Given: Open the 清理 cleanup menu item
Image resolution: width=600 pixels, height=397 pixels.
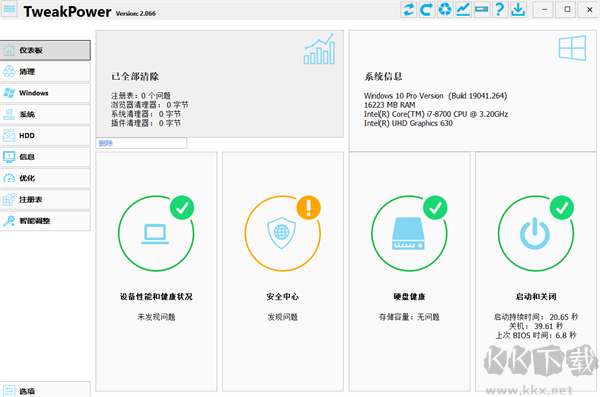Looking at the screenshot, I should [x=45, y=72].
